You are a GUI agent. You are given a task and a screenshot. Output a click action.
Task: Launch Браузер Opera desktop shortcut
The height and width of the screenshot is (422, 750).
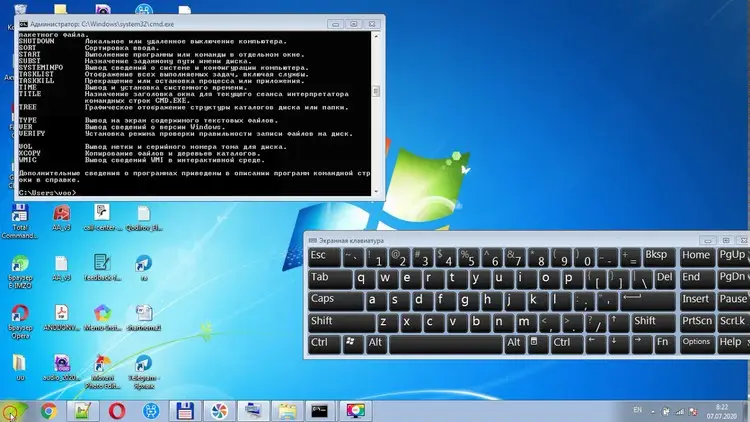point(20,322)
